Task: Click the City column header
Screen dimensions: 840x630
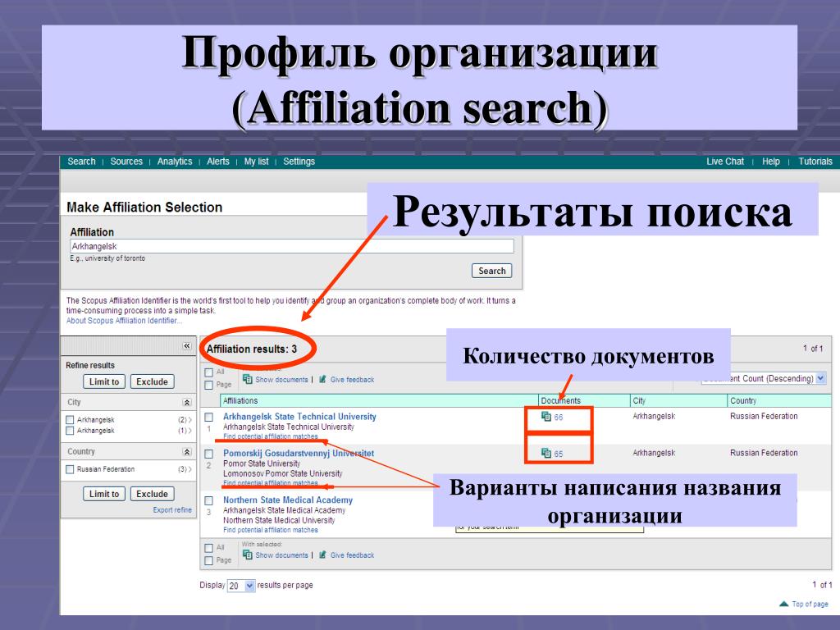Action: point(638,400)
